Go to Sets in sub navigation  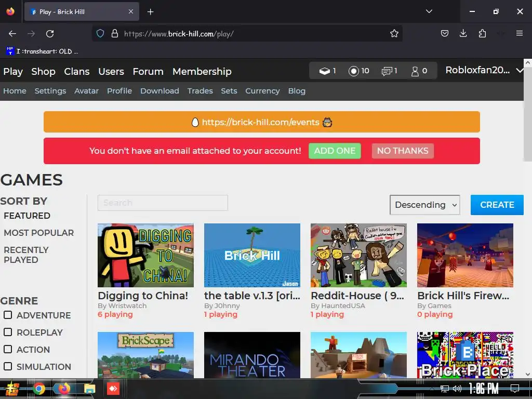point(229,91)
